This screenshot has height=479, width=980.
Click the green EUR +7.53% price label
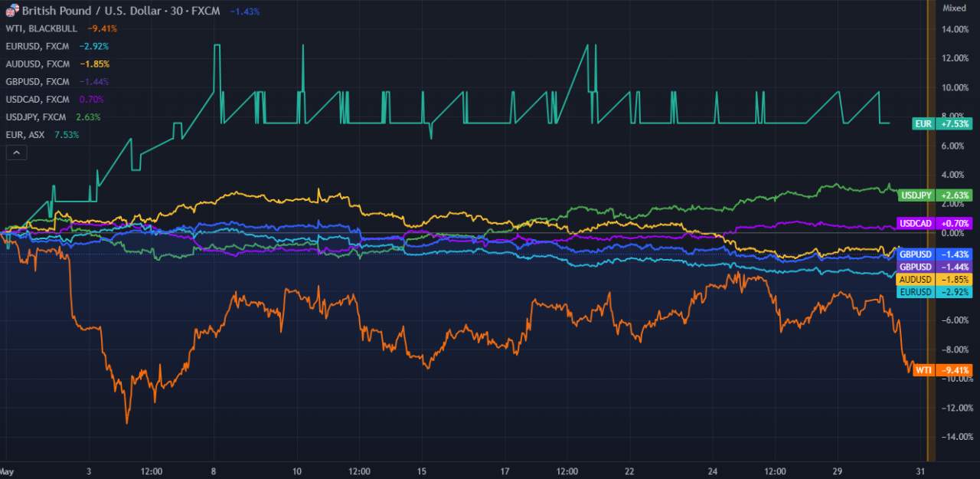click(x=942, y=123)
